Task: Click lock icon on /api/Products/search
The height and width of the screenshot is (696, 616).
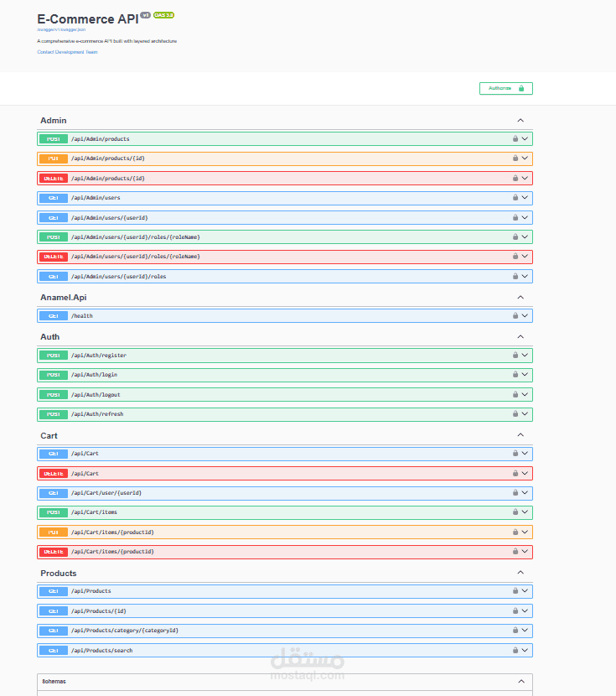Action: tap(515, 650)
